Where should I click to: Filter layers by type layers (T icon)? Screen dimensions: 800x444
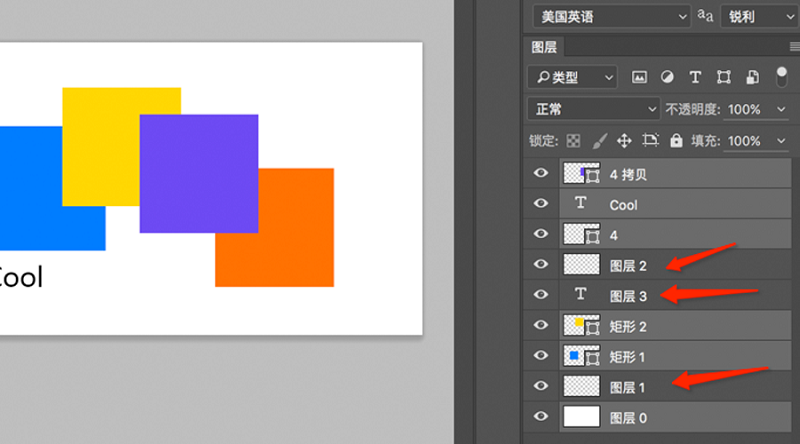(x=695, y=77)
